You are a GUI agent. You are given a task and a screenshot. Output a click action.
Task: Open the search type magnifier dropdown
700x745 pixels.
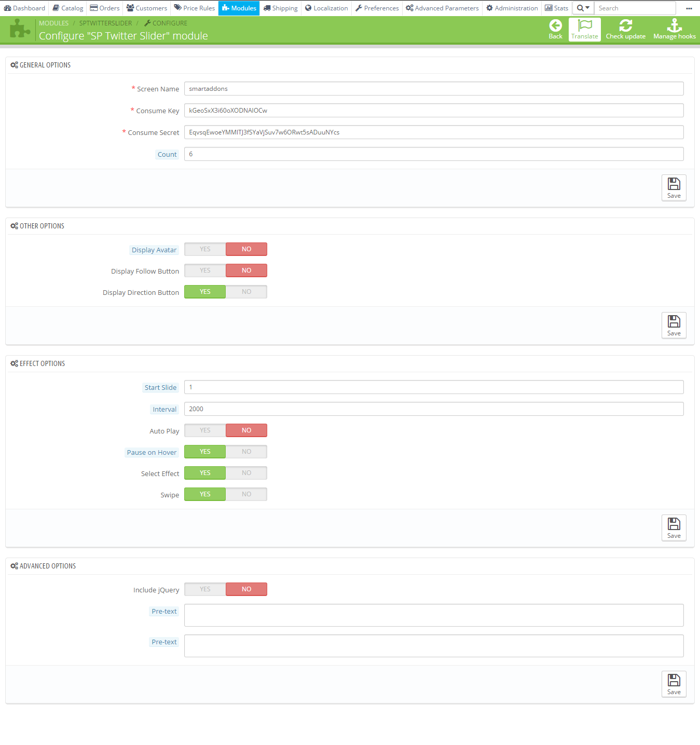pos(583,8)
